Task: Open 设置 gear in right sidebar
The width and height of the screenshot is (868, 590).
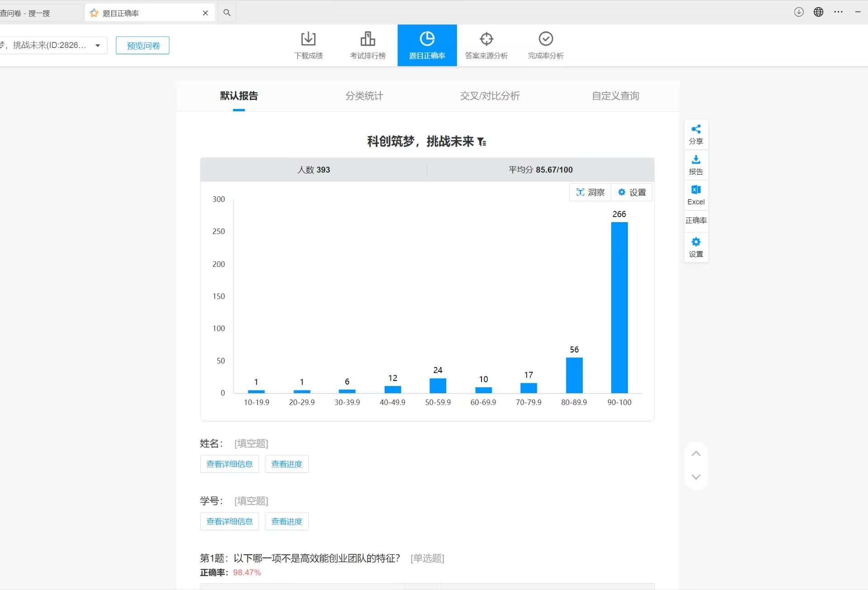Action: tap(696, 242)
